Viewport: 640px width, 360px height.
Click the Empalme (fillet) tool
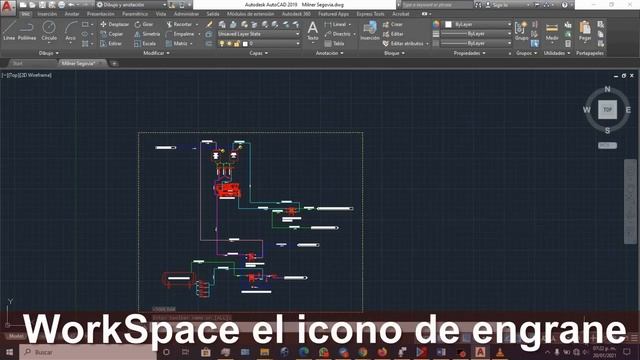coord(180,34)
